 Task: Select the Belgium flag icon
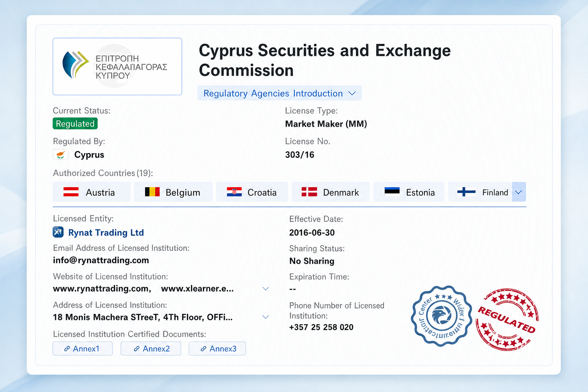tap(152, 192)
